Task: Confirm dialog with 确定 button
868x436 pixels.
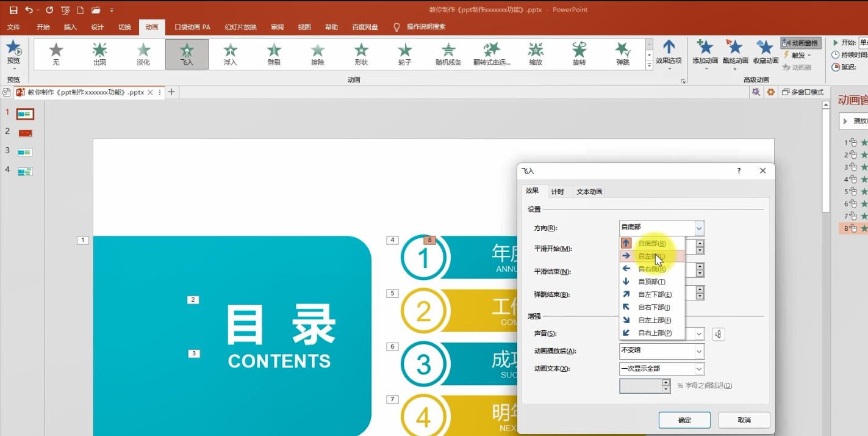Action: pyautogui.click(x=684, y=420)
